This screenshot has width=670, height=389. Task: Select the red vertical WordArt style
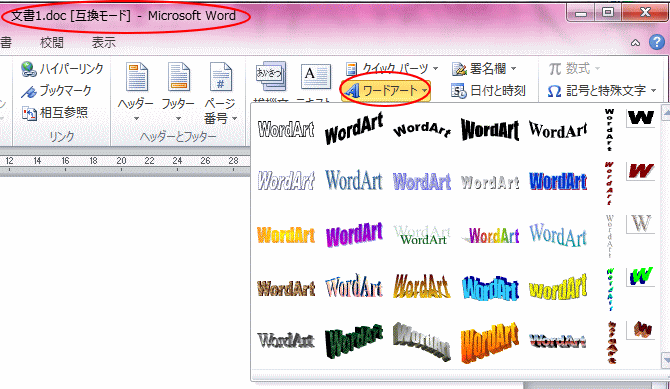[609, 183]
